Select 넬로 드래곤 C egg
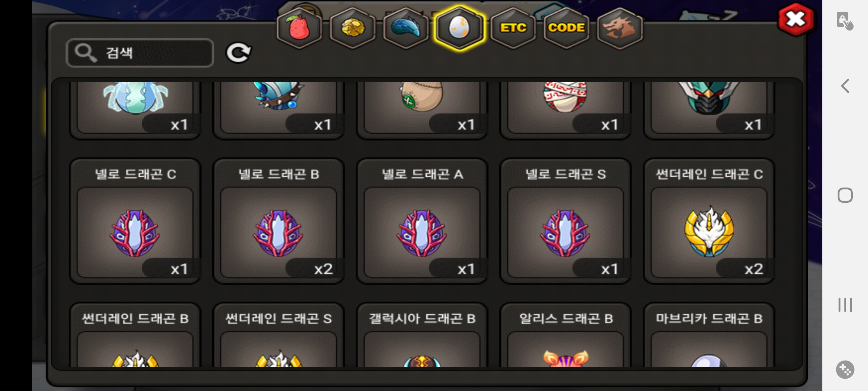 pyautogui.click(x=135, y=221)
